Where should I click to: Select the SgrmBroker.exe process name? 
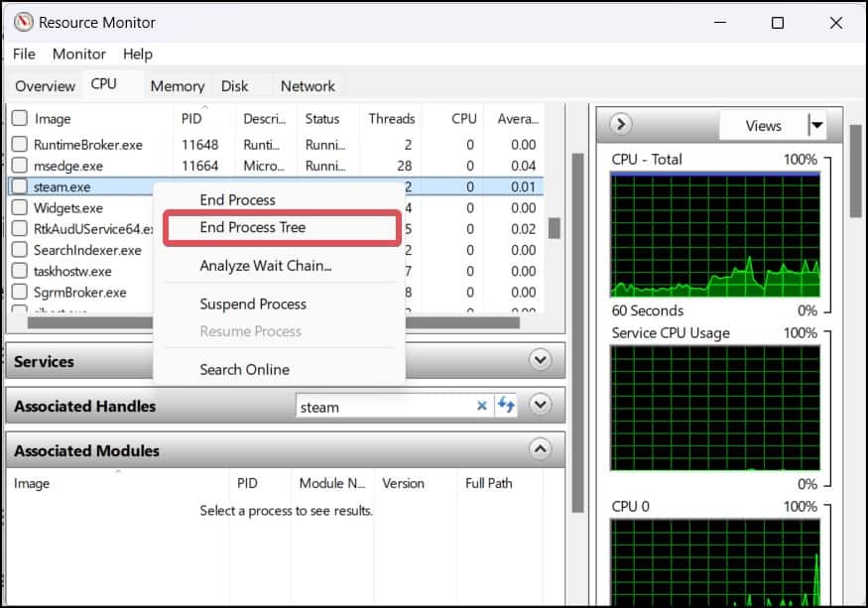[x=79, y=293]
